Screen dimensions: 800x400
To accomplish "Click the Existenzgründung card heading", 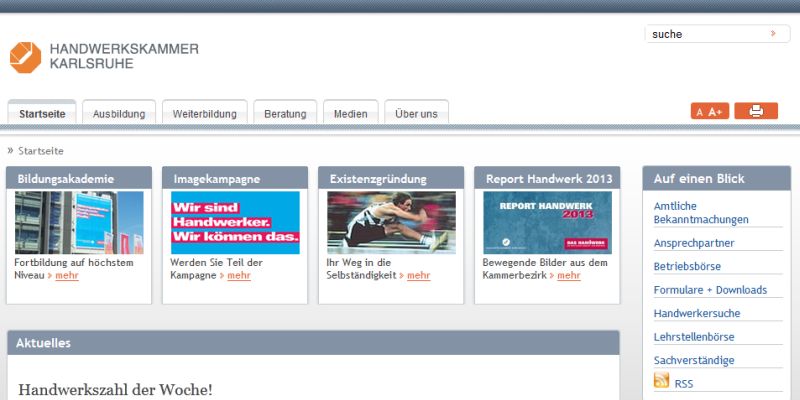I will (x=378, y=179).
